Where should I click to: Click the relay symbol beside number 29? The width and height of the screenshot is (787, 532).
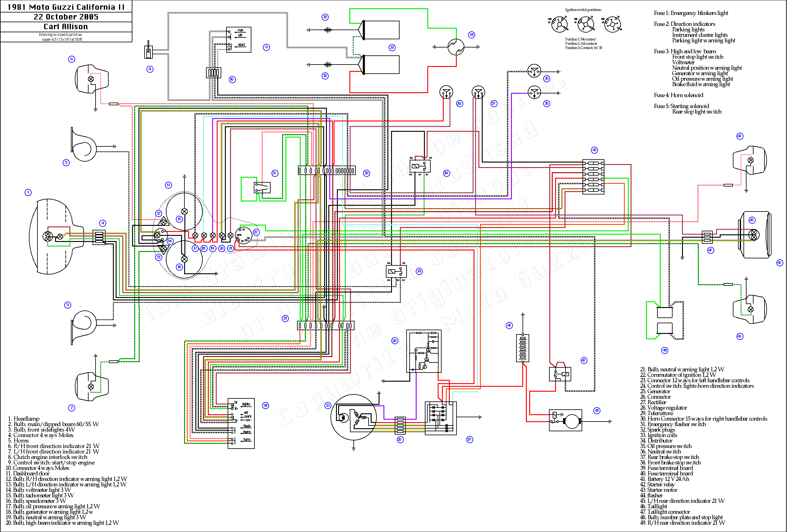coord(396,271)
